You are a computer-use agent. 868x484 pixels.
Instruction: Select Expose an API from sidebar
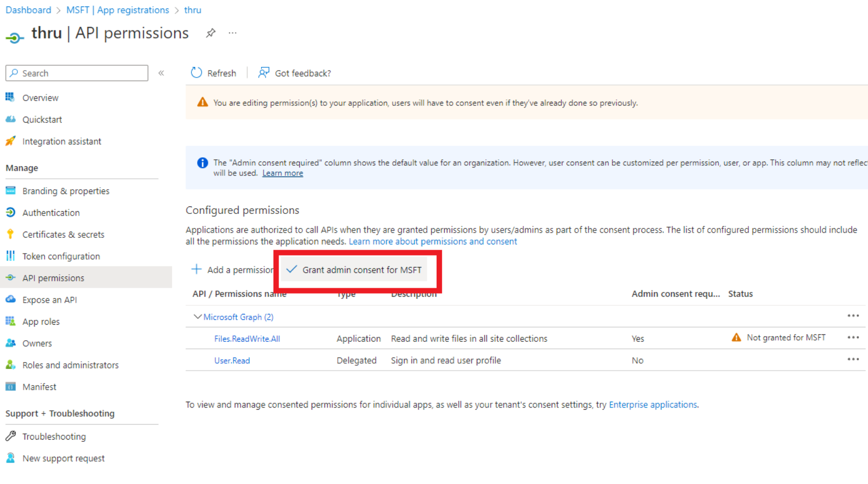pos(49,299)
